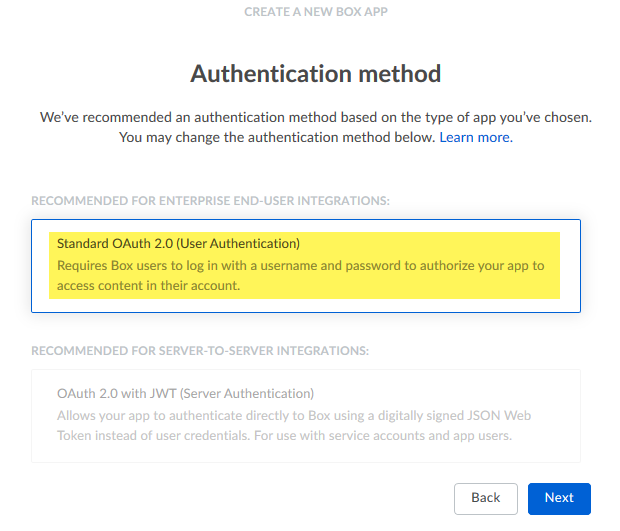
Task: Click 'service accounts and app users' text
Action: click(421, 435)
